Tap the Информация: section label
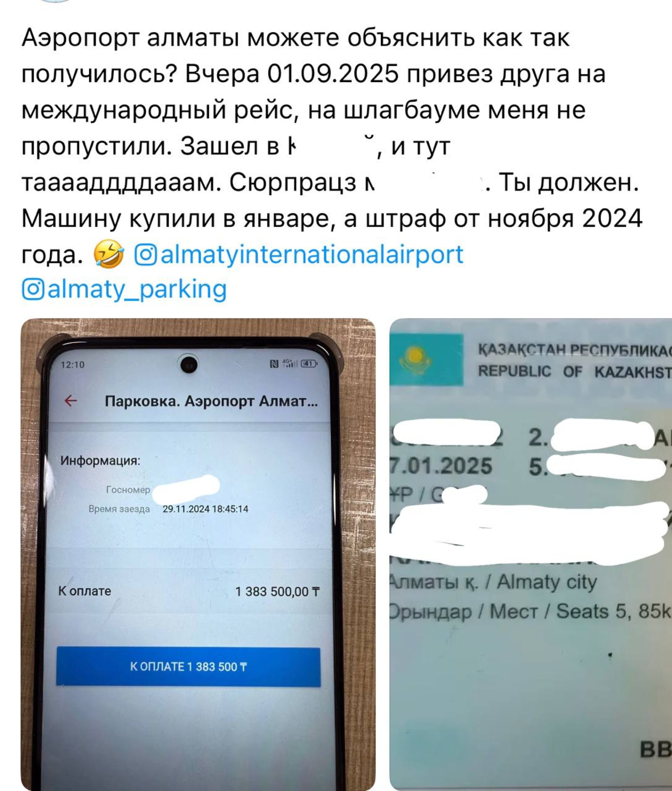The width and height of the screenshot is (672, 791). (100, 461)
